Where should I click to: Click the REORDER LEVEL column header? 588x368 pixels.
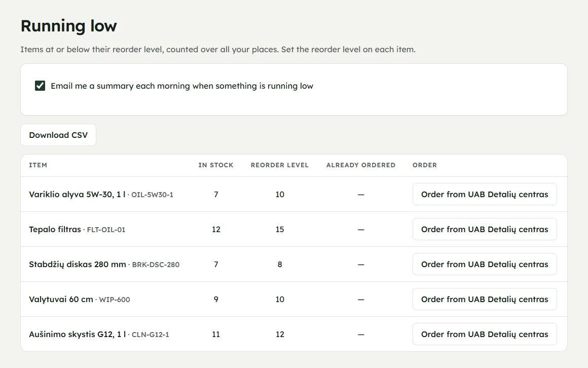tap(280, 165)
